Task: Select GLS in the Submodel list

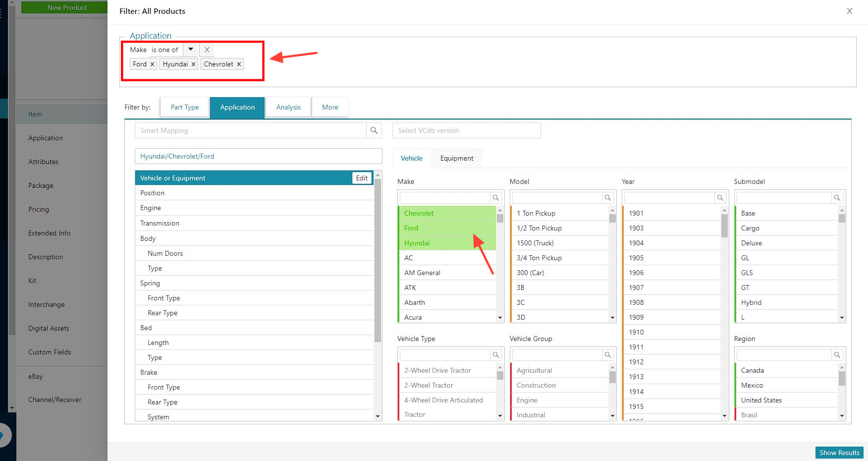Action: (x=786, y=273)
